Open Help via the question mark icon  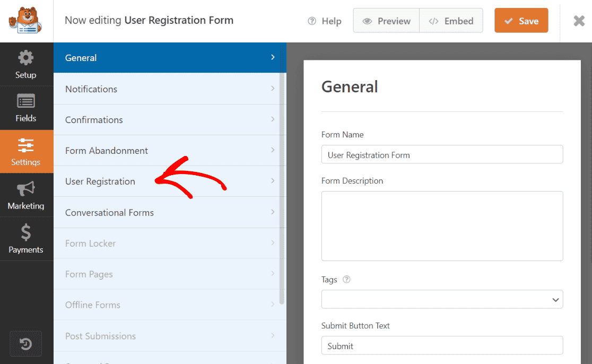(x=312, y=21)
